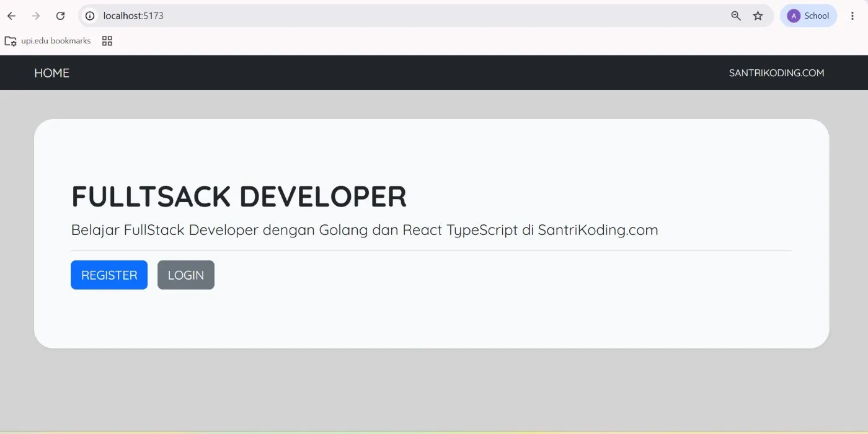Go to HOME in the navbar
This screenshot has width=868, height=434.
click(51, 73)
